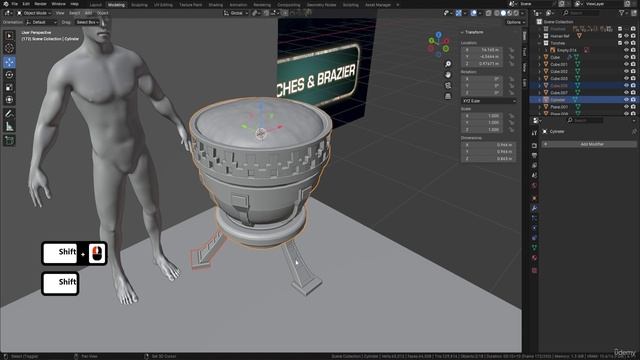
Task: Open the XYZ Euler rotation mode dropdown
Action: pos(489,101)
